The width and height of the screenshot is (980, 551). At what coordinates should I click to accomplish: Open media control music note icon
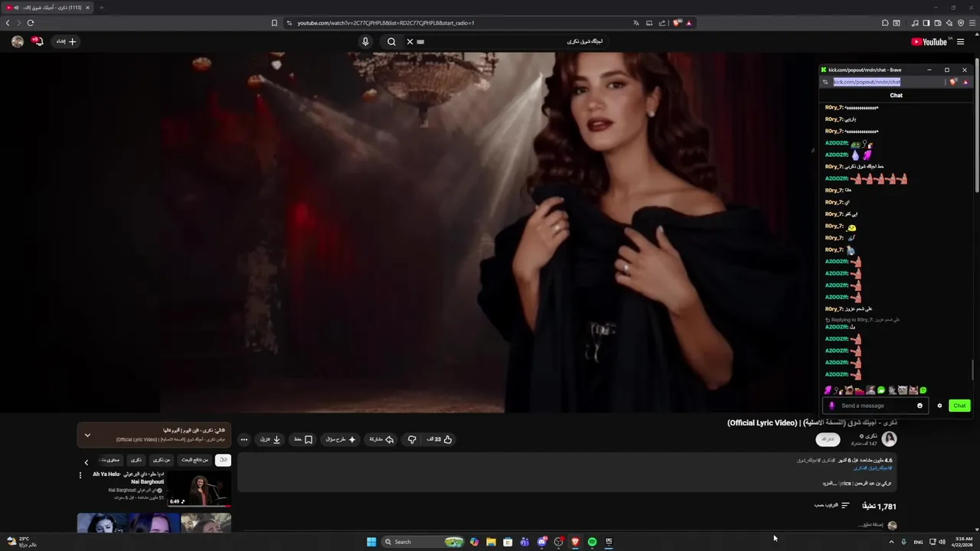915,23
